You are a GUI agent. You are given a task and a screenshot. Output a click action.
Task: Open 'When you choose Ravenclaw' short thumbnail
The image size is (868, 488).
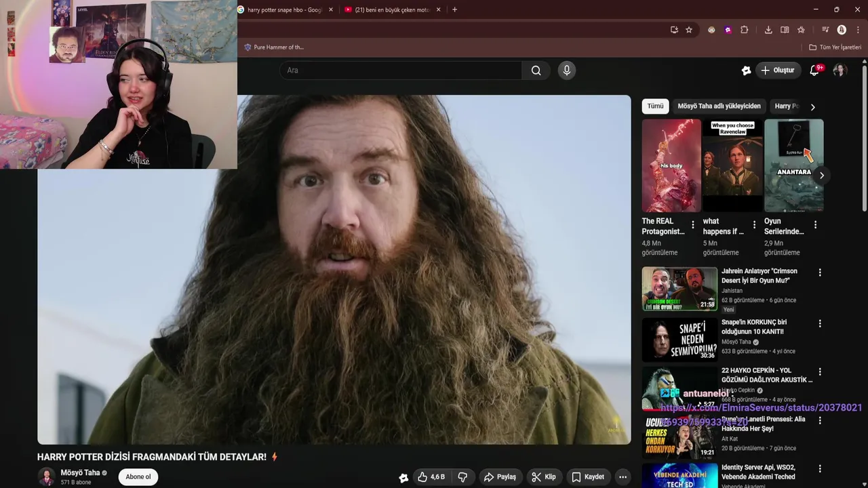[x=732, y=166]
